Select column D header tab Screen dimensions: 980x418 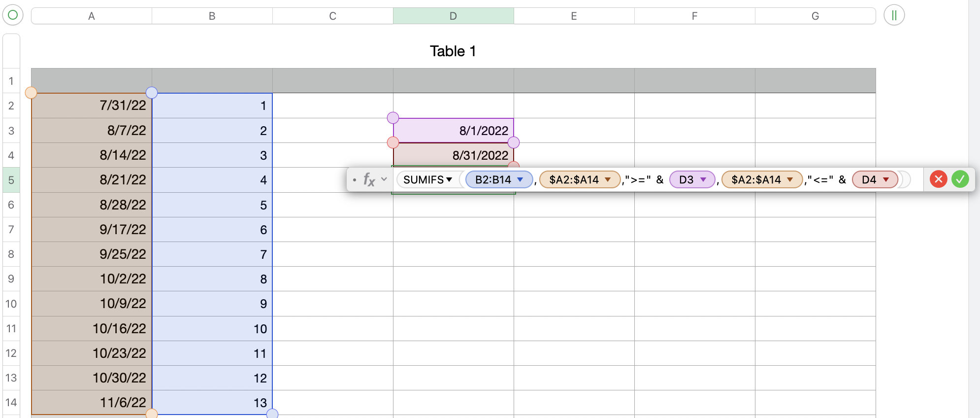[453, 16]
